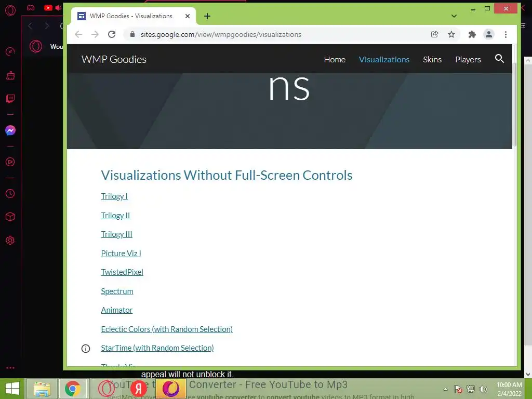Show hidden system tray icons

tap(445, 389)
